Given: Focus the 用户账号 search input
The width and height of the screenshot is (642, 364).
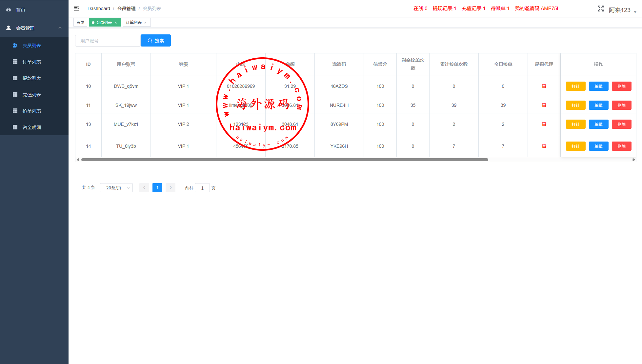Looking at the screenshot, I should [108, 41].
